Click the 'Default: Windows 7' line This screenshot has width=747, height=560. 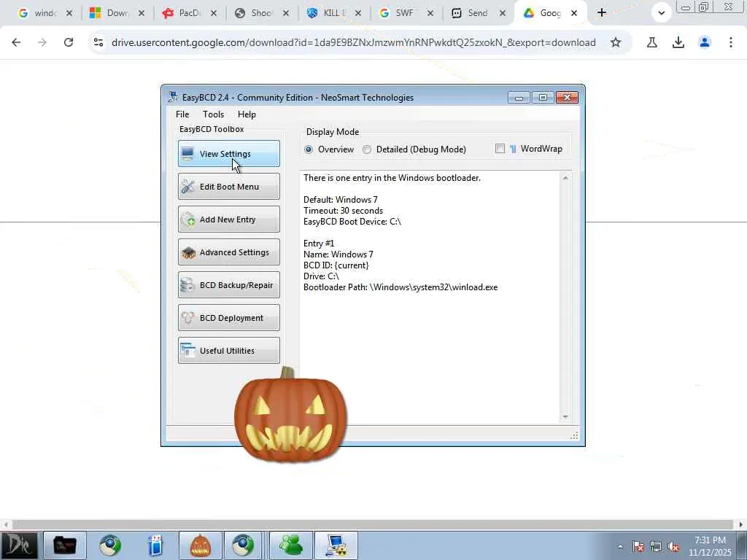[x=340, y=200]
